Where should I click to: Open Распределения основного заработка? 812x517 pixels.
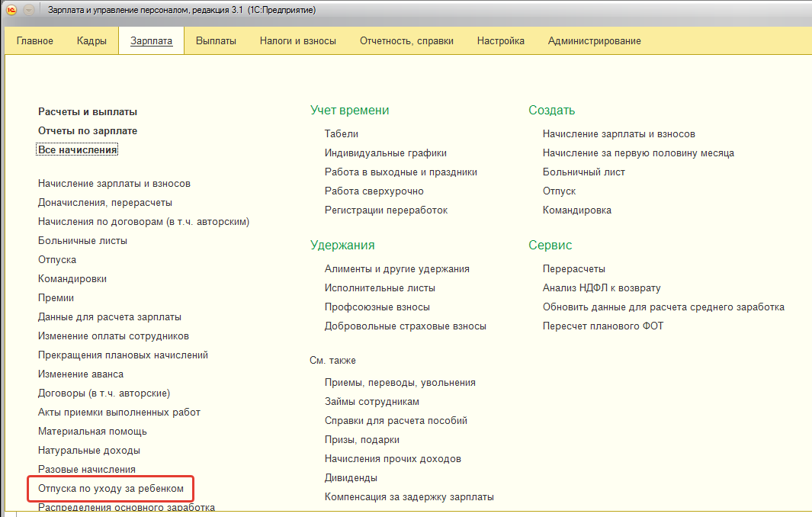click(127, 507)
